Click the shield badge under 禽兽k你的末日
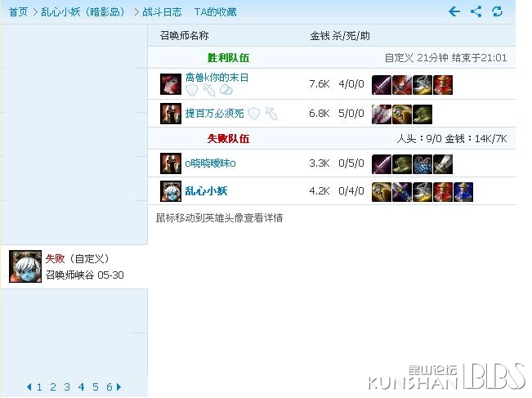The image size is (532, 398). pos(192,90)
